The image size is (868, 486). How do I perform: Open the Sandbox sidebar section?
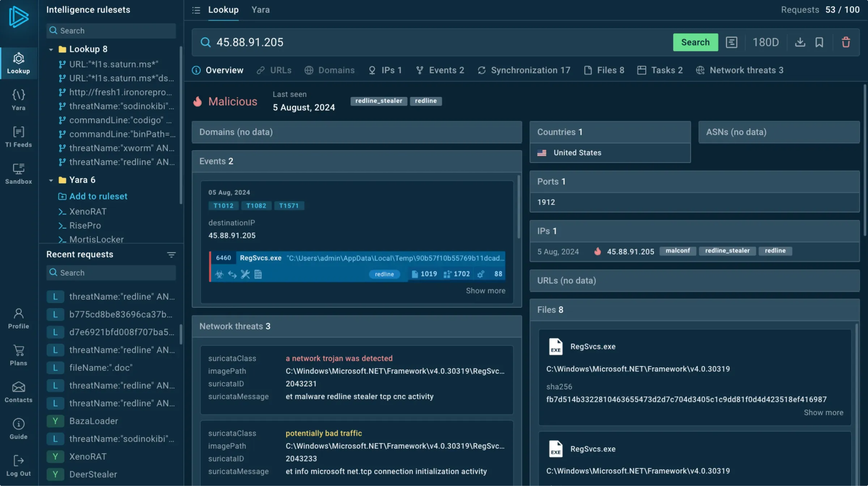click(x=18, y=174)
